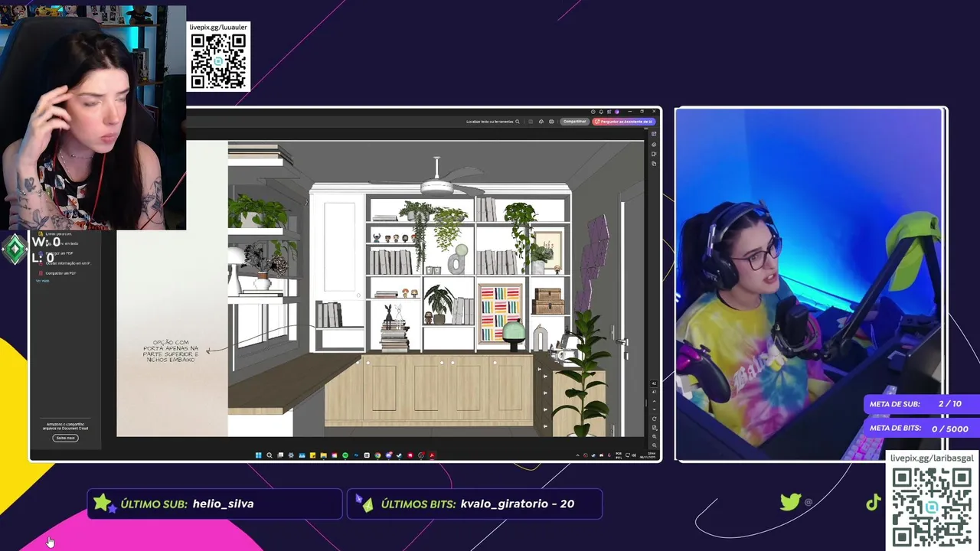Click the Twitter bird icon in overlay
This screenshot has width=980, height=551.
791,502
